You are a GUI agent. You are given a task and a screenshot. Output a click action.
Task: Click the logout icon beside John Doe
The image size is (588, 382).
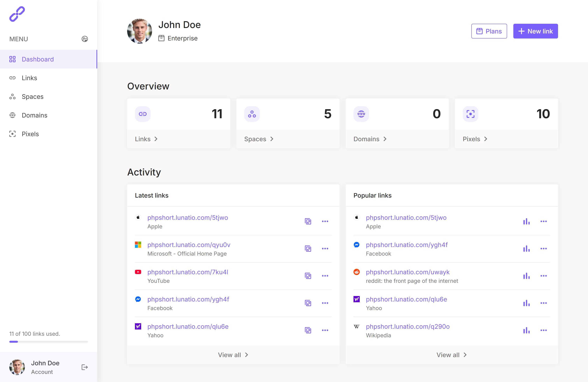[85, 367]
